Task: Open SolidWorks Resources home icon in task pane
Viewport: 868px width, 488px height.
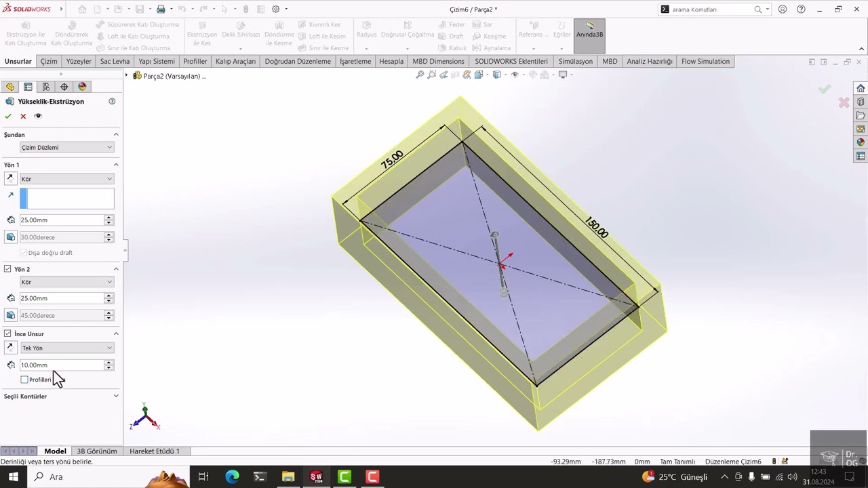Action: [861, 88]
